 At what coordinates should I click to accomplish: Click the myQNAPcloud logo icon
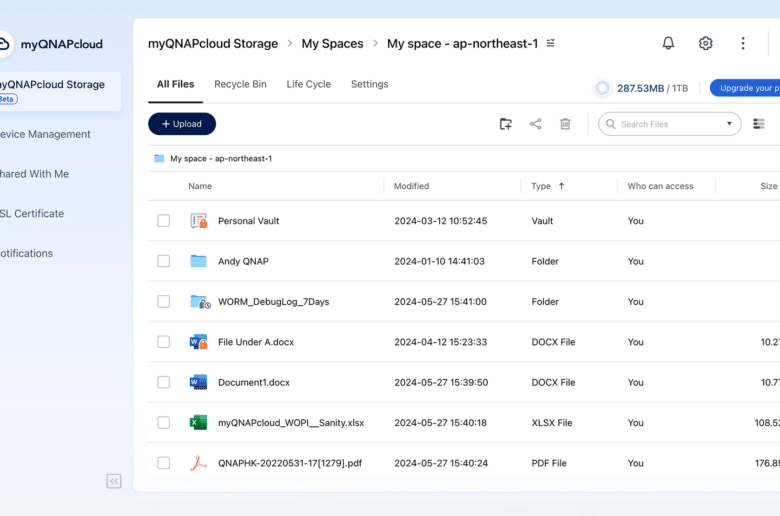pyautogui.click(x=4, y=44)
